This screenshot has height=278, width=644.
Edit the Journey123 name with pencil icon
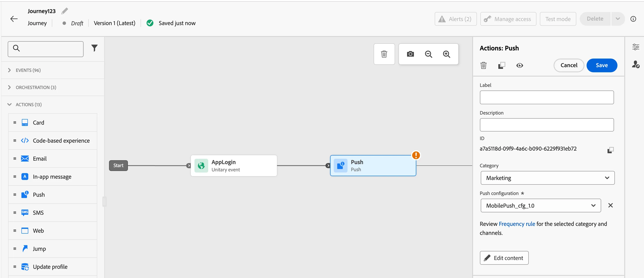coord(64,11)
